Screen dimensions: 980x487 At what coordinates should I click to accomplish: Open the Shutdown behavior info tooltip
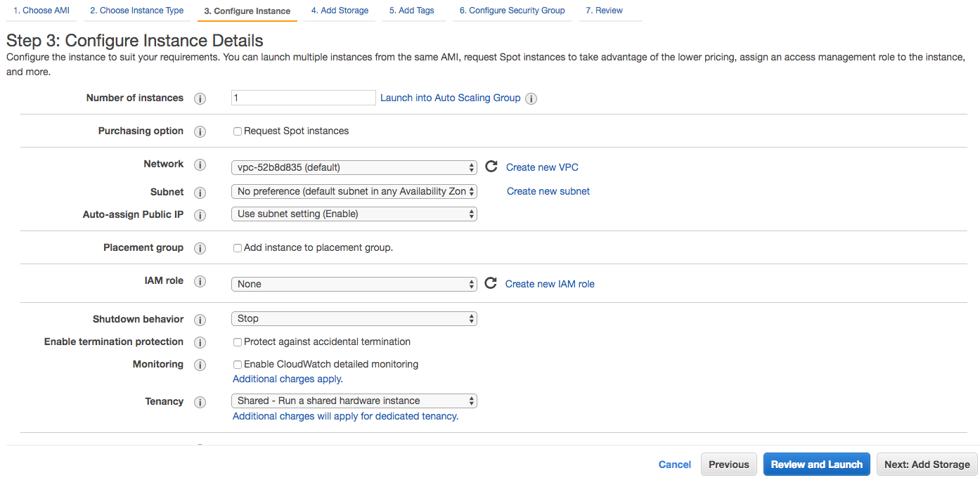point(200,319)
